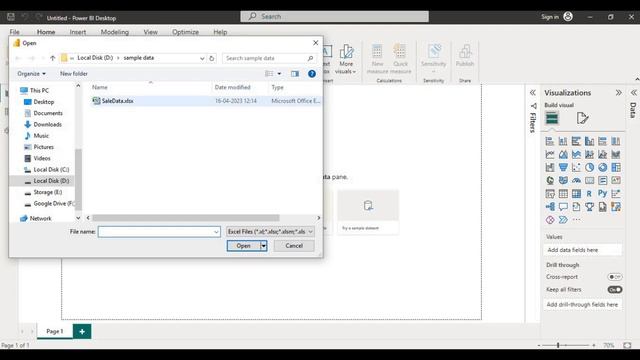Open the File menu

click(x=15, y=32)
